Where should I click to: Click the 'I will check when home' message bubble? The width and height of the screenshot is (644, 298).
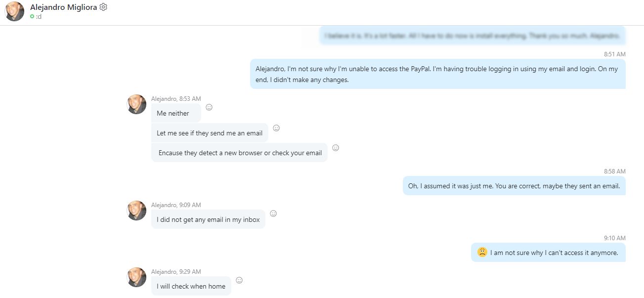pos(191,286)
